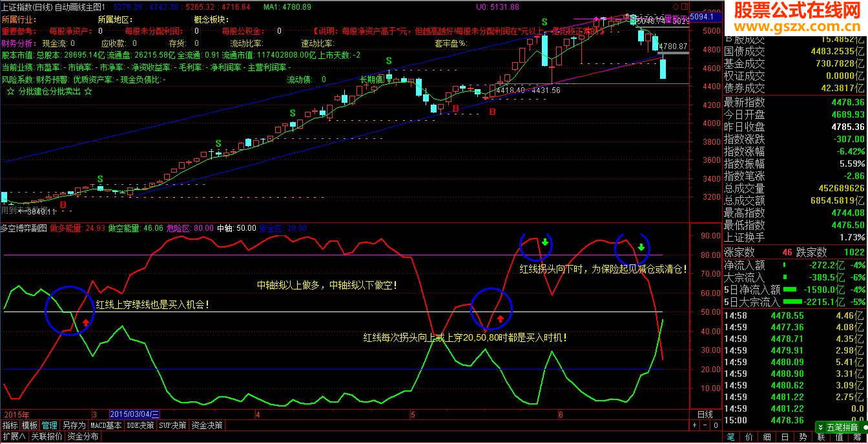Screen dimensions: 868x444
Task: Click the 五笔拼音 input method chevron icon
Action: (x=821, y=427)
